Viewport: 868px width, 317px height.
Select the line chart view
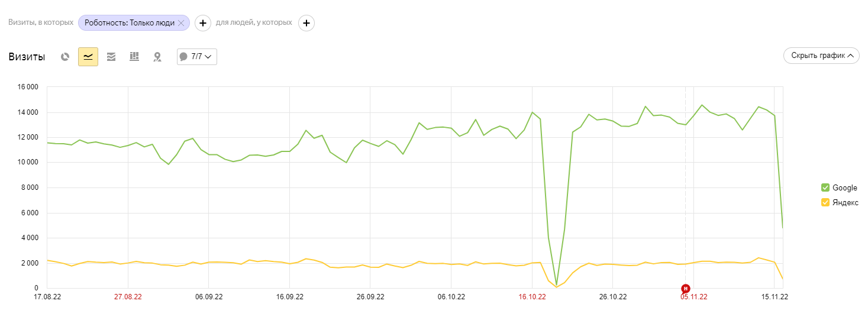coord(88,57)
